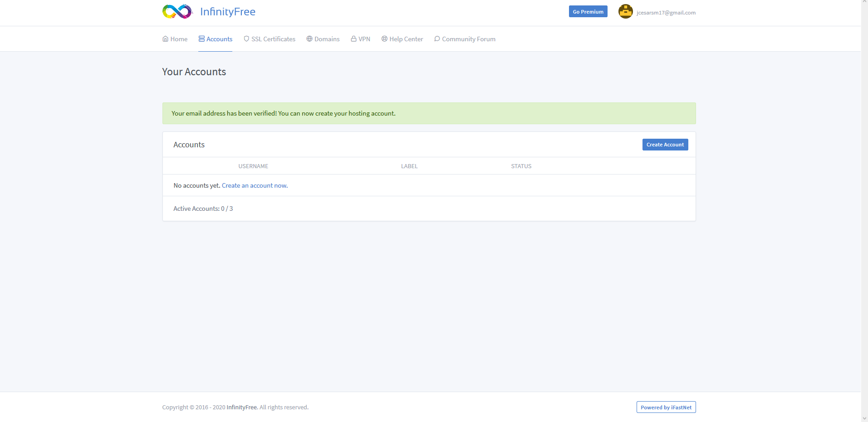Screen dimensions: 868x422
Task: Click the shield icon for SSL Certificates
Action: (245, 39)
